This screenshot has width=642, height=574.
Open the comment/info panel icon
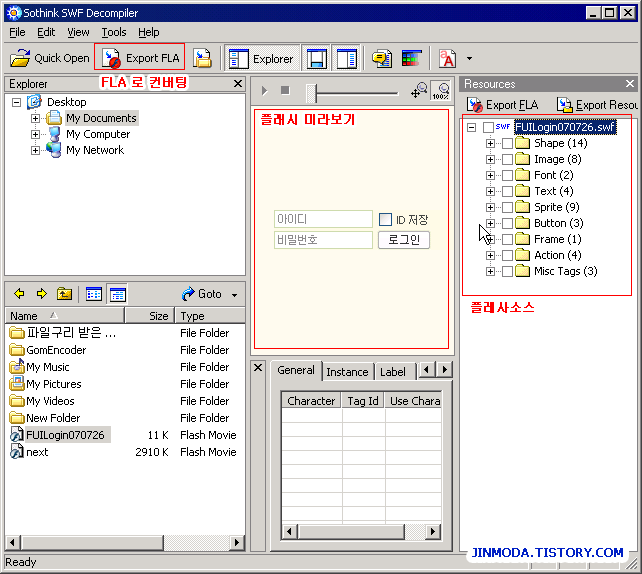pos(382,59)
